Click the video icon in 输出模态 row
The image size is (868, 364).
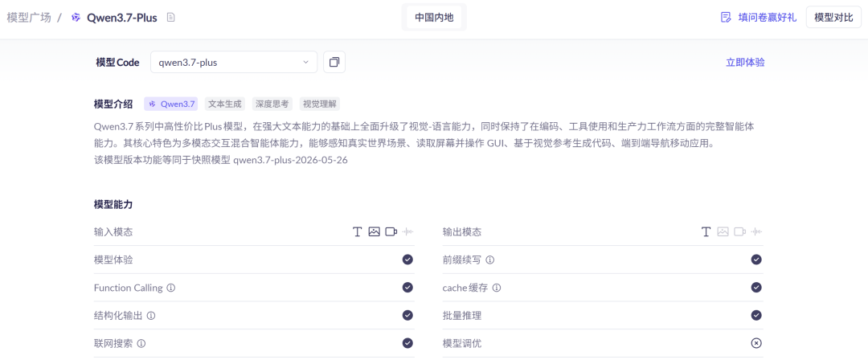(x=740, y=231)
